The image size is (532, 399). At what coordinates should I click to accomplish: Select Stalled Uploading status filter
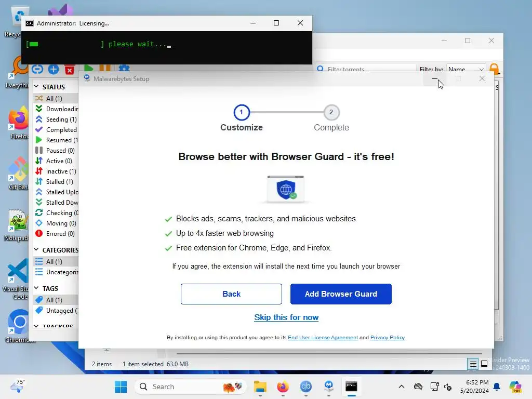point(56,192)
